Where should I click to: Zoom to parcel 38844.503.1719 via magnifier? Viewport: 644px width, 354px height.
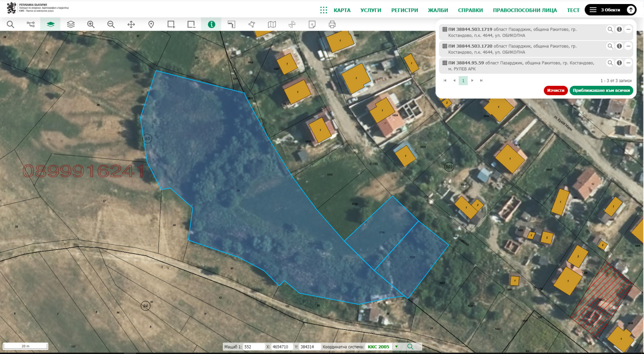click(610, 29)
